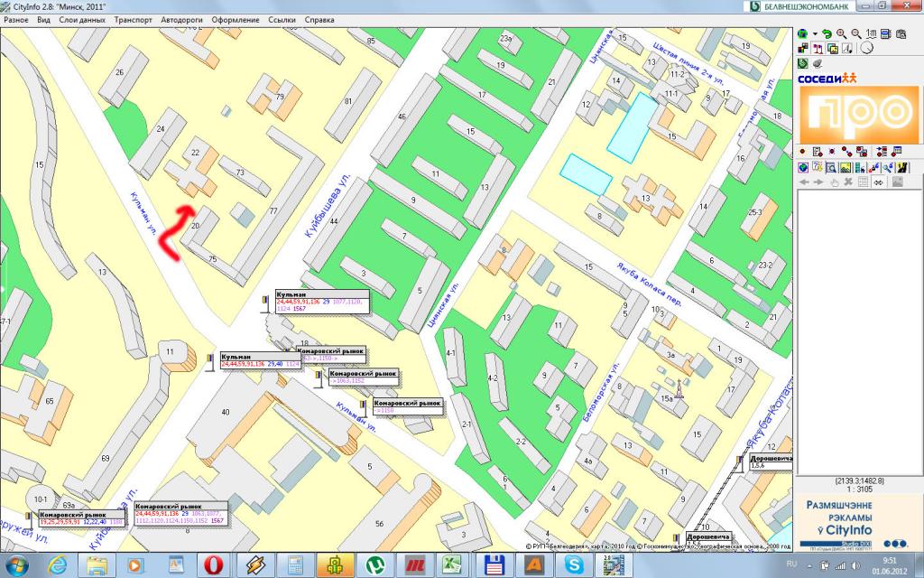Toggle the transport stops poles icon
The image size is (924, 578).
coord(818,49)
